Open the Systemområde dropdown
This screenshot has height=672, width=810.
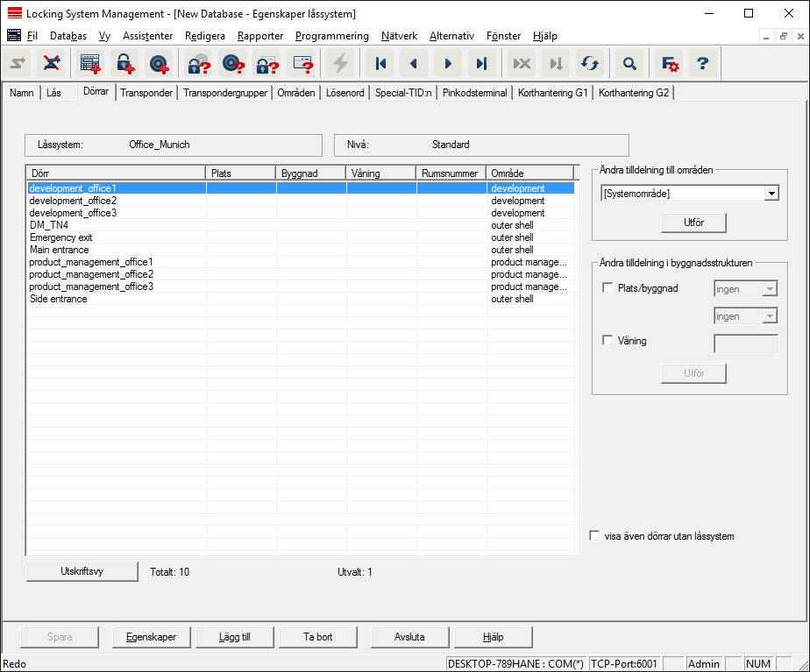[771, 194]
